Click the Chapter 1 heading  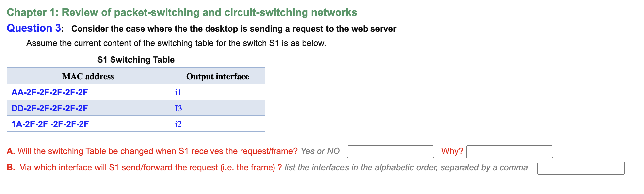coord(182,12)
